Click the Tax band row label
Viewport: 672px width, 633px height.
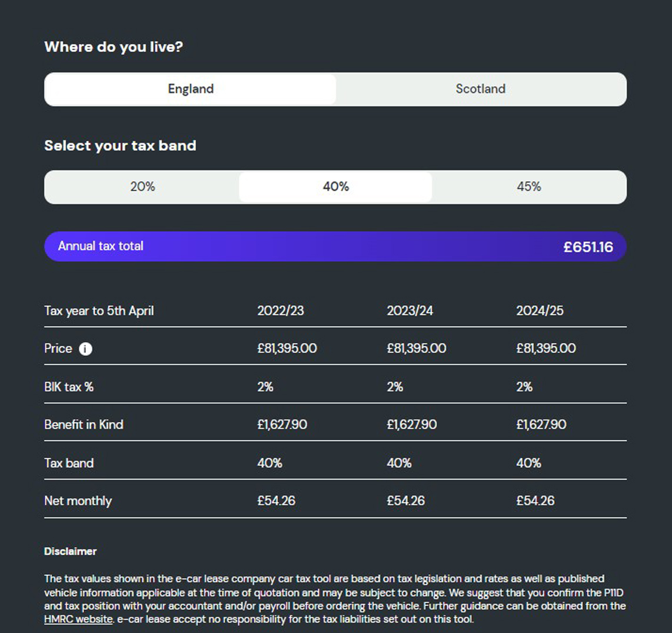pos(68,463)
